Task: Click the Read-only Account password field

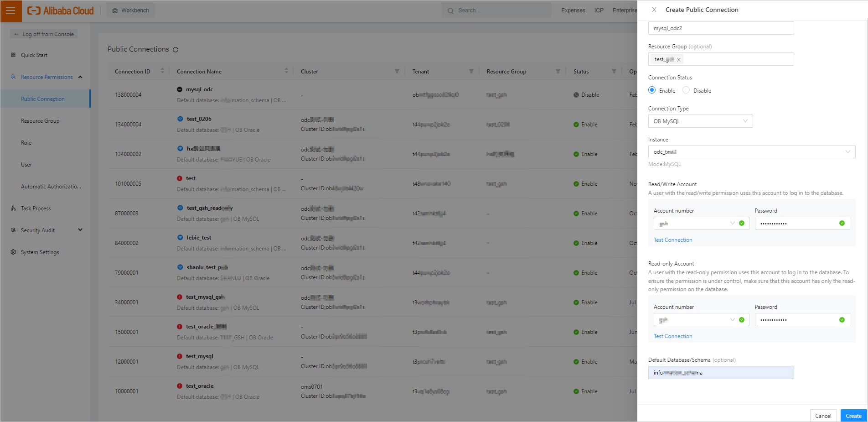Action: click(x=802, y=319)
